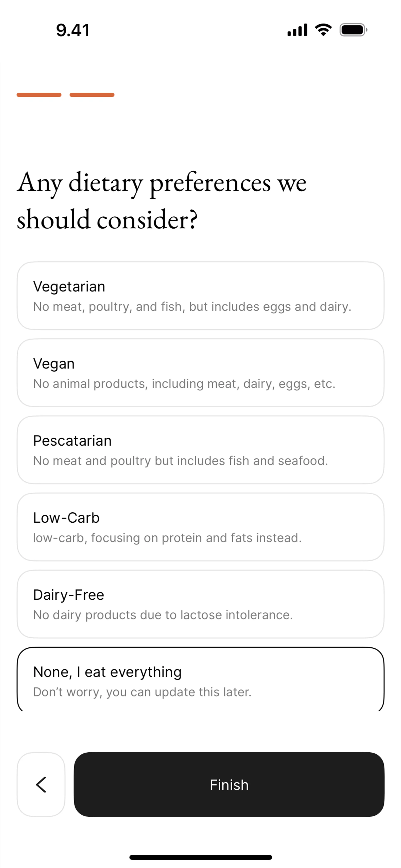Tap the back chevron icon

click(x=41, y=785)
